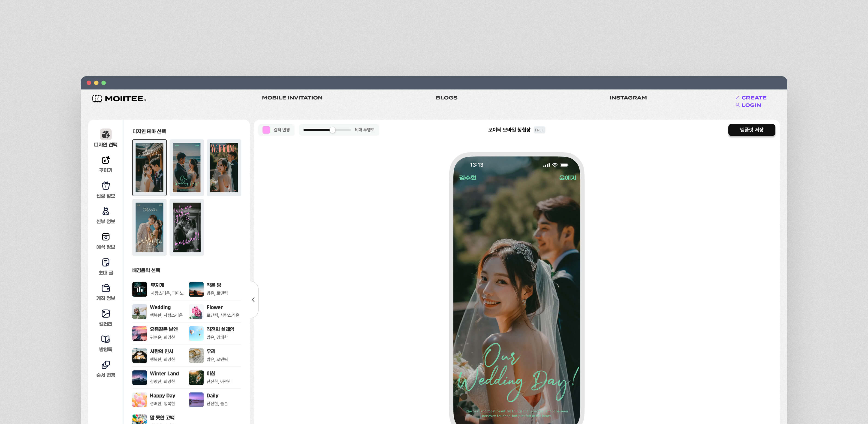Screen dimensions: 868x424
Task: Click the LOGIN link
Action: (x=751, y=105)
